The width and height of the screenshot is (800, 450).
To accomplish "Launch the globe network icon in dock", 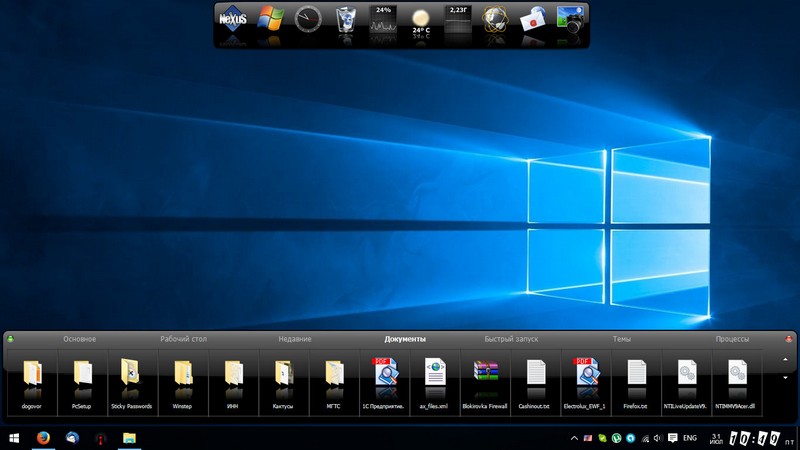I will (495, 19).
